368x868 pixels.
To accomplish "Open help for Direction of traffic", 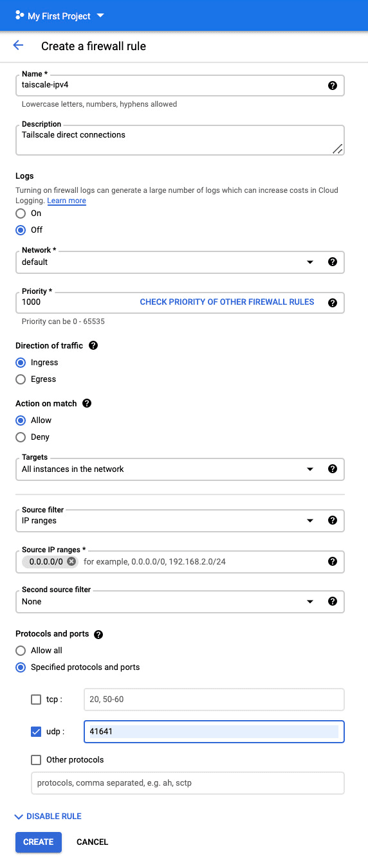I will click(x=93, y=345).
